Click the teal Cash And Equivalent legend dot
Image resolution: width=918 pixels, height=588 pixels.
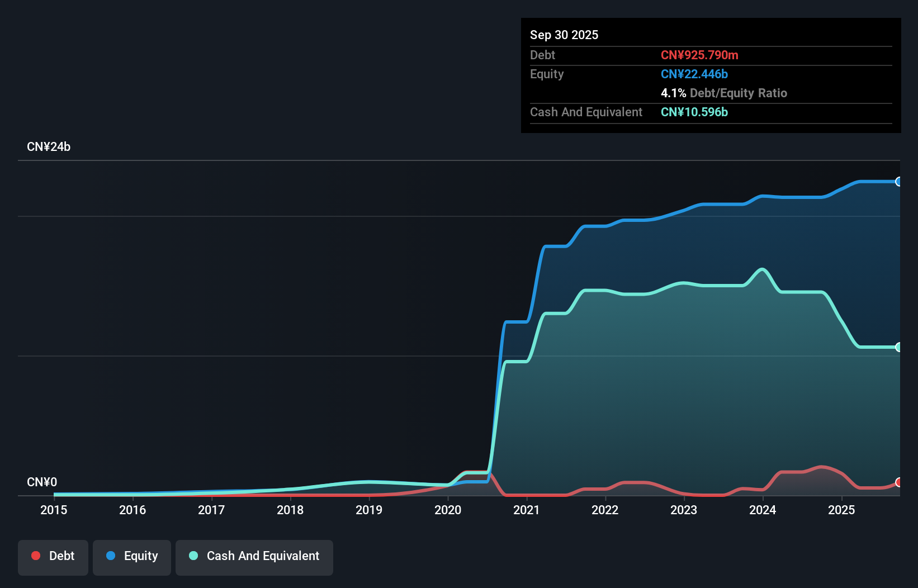193,556
